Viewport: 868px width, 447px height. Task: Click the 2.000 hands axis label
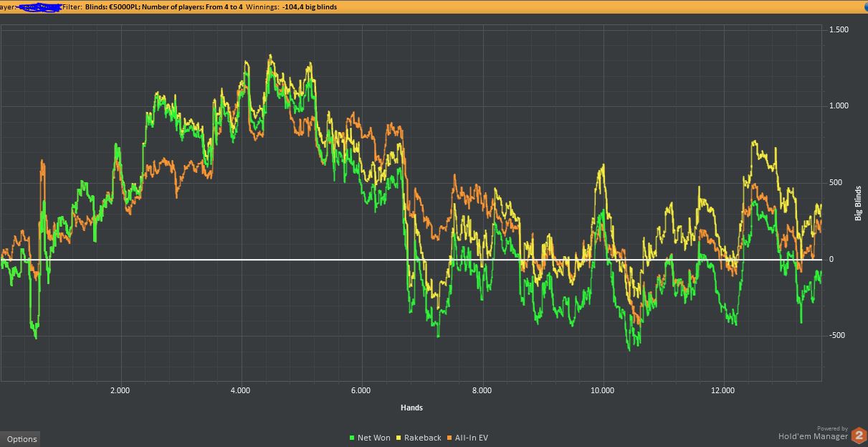pos(120,391)
